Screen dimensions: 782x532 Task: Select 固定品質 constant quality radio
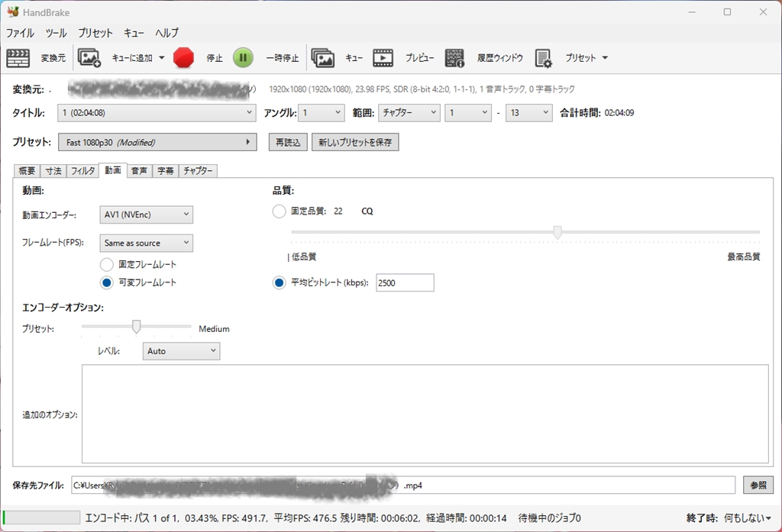pyautogui.click(x=279, y=211)
